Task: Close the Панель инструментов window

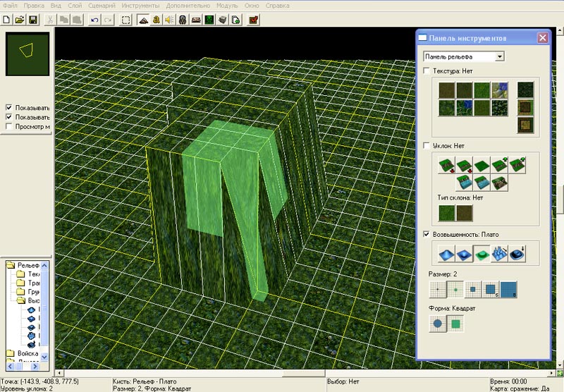Action: tap(542, 37)
